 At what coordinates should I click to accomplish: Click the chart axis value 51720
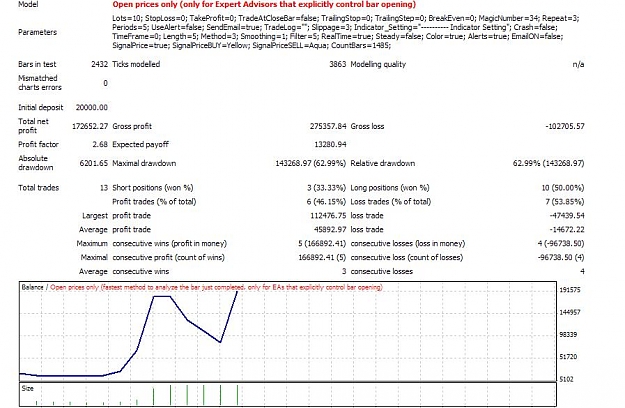click(x=568, y=357)
